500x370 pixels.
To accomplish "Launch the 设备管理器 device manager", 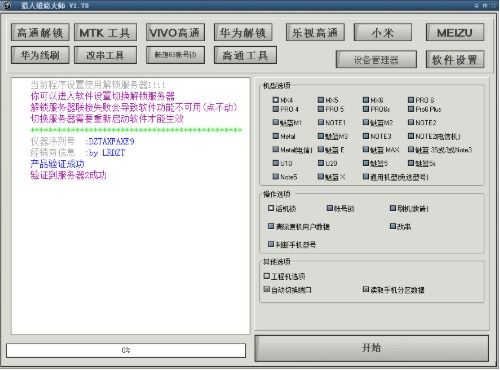I will (x=376, y=59).
